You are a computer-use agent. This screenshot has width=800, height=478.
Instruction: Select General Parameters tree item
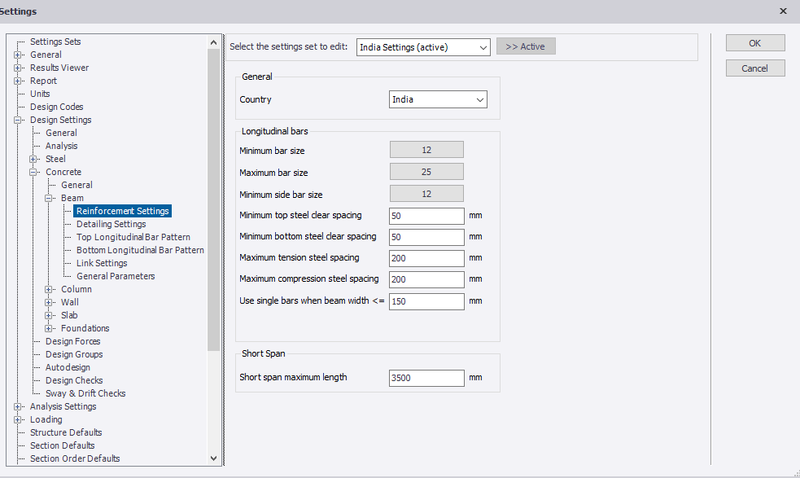tap(116, 276)
